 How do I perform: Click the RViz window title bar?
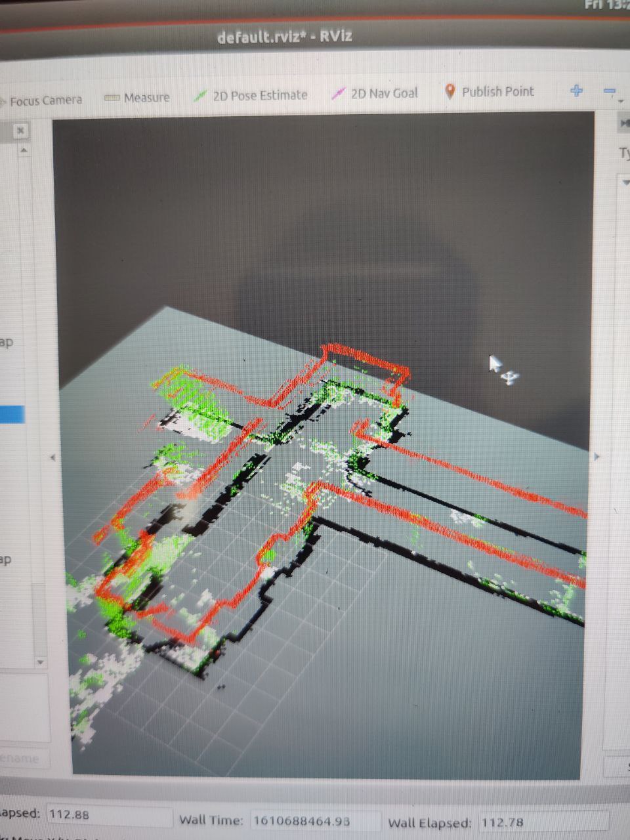285,36
